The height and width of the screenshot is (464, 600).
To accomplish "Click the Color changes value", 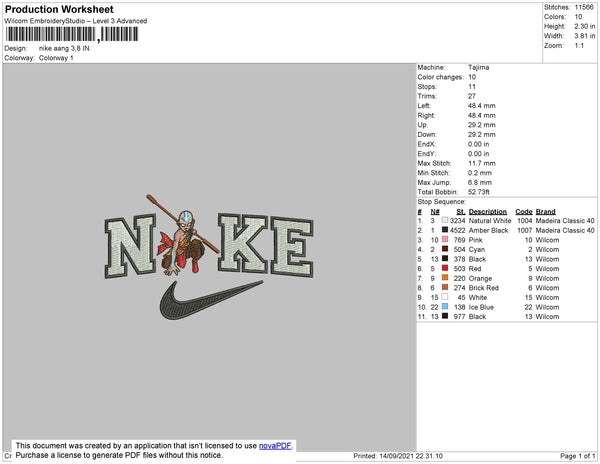I will point(472,77).
